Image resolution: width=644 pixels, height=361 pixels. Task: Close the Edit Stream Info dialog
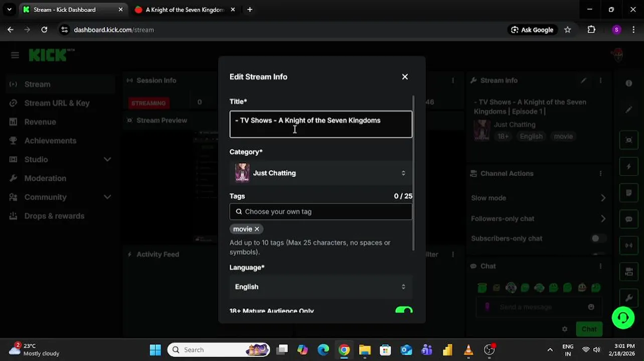click(405, 77)
